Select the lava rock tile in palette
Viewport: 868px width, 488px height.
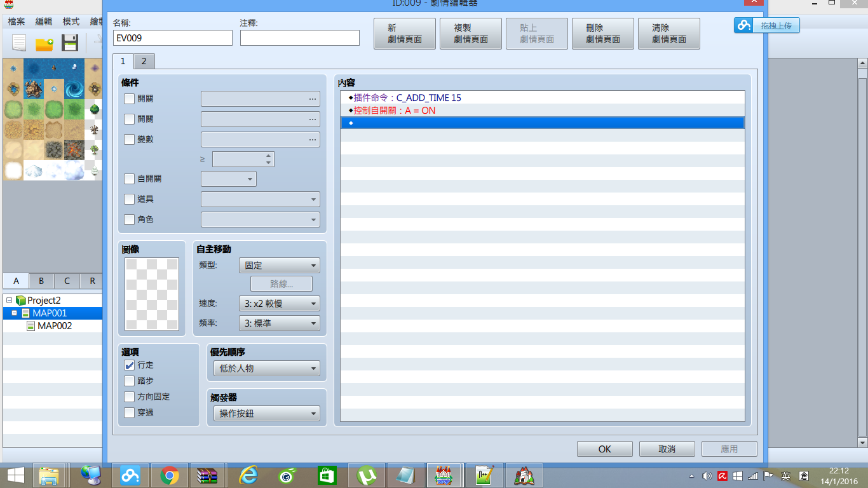pyautogui.click(x=74, y=149)
